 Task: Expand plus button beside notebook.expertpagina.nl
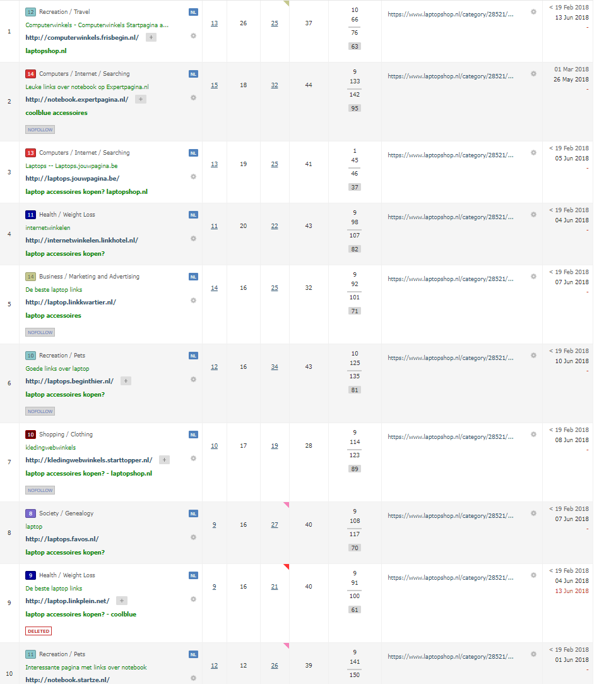click(x=141, y=99)
